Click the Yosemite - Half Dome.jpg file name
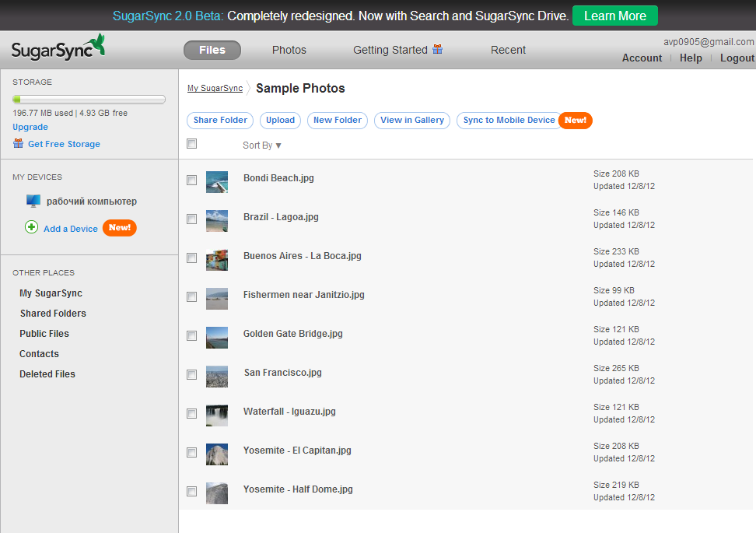756x533 pixels. tap(298, 489)
